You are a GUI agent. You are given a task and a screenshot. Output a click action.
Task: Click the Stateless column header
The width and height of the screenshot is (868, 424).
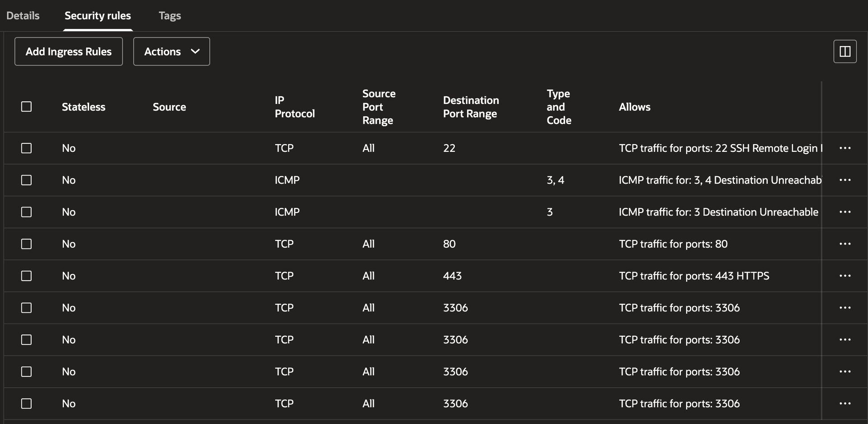coord(84,107)
